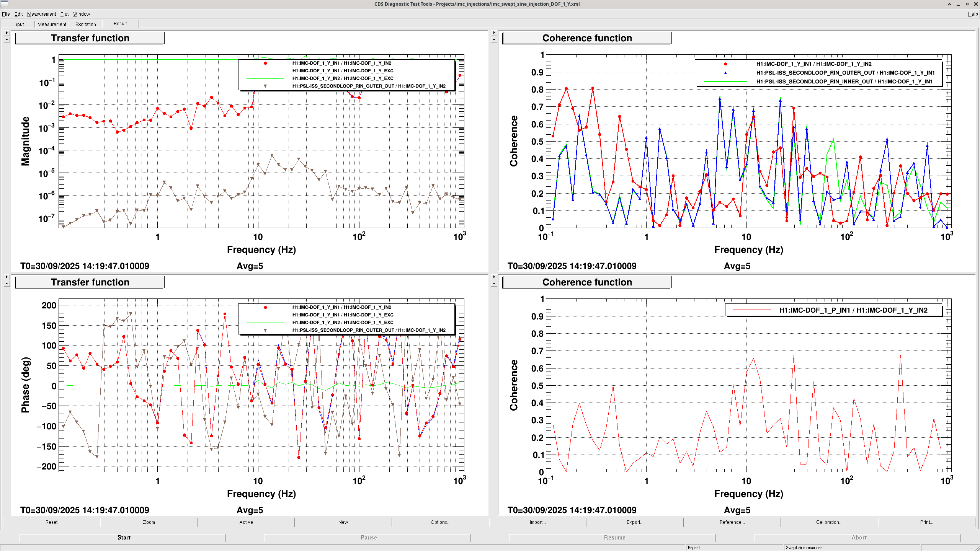Click up-arrow button beside top-right Coherence function plot

coord(494,39)
